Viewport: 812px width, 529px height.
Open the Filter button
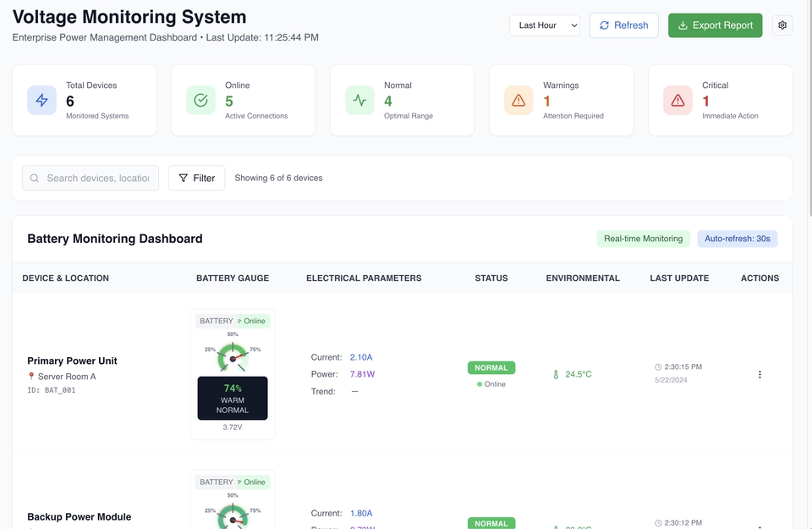coord(197,179)
